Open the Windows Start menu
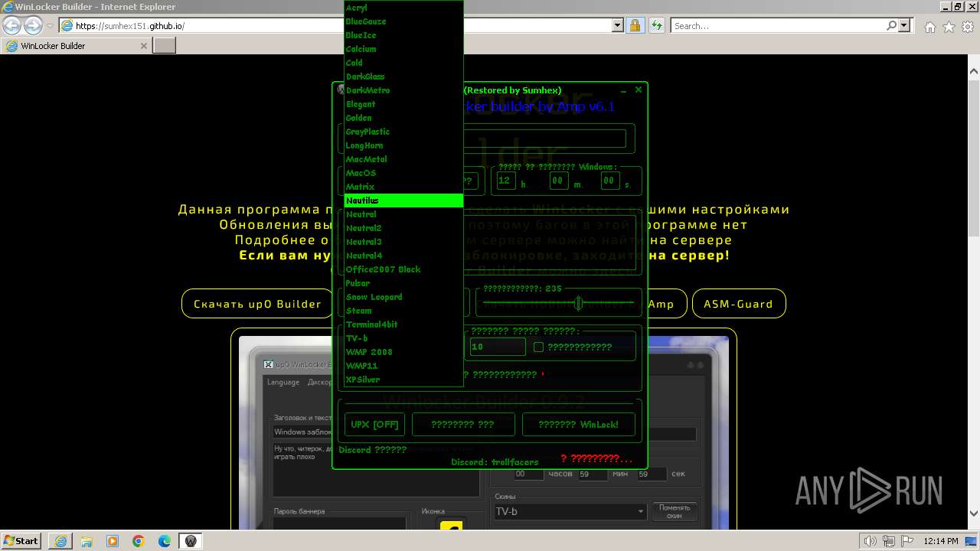Screen dimensions: 980x551 (21, 541)
